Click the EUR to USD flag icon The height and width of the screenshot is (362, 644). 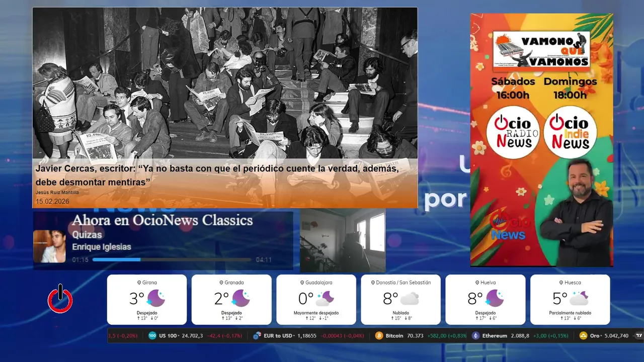pos(257,335)
